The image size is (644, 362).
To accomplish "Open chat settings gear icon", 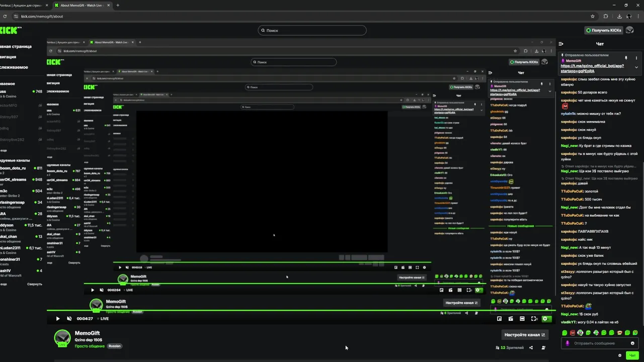I will click(x=620, y=355).
